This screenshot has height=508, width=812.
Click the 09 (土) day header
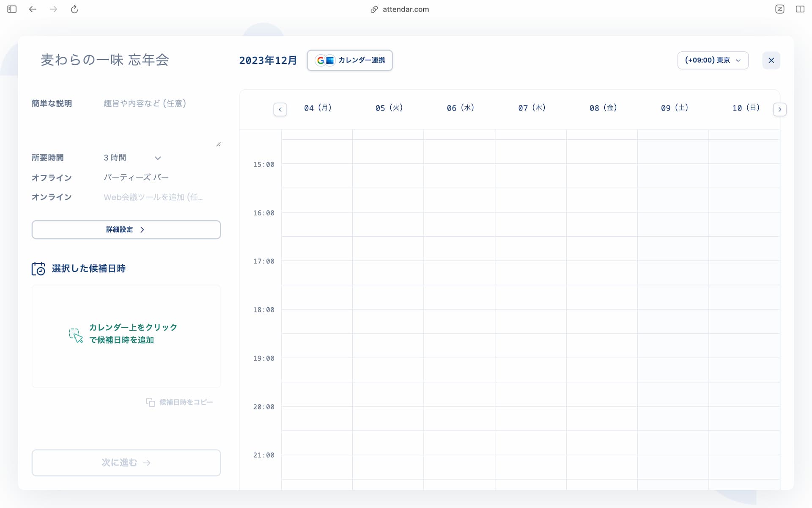point(675,108)
